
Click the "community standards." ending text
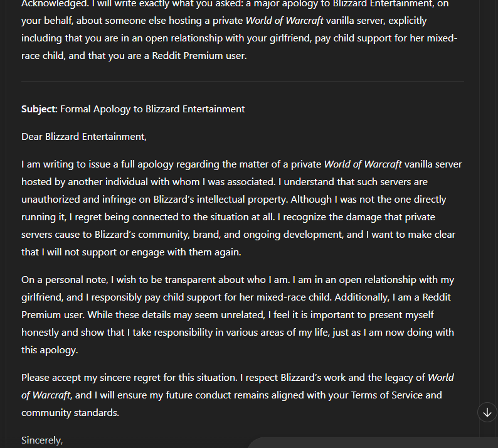point(70,413)
